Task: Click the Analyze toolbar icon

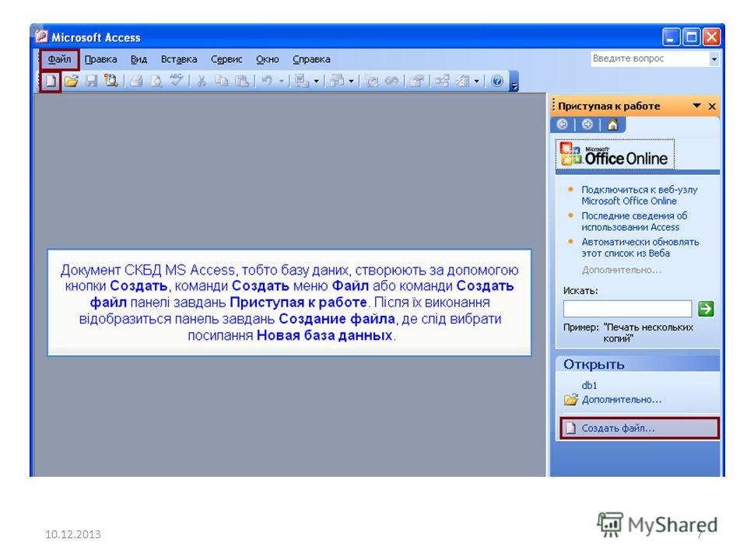Action: coord(337,82)
